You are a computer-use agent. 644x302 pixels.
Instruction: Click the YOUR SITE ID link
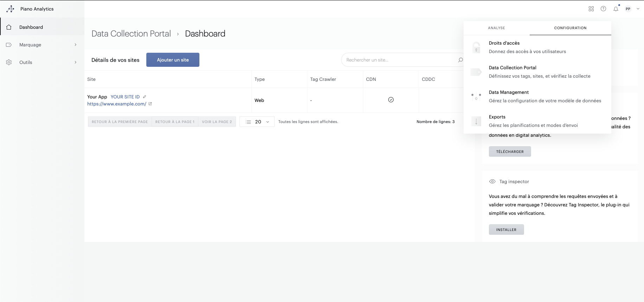(x=125, y=97)
